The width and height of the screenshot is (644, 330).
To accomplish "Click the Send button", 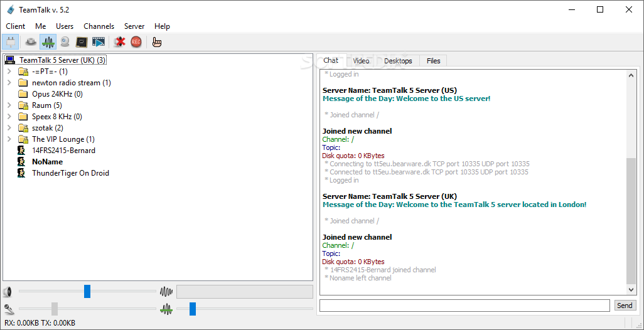I will pos(625,306).
